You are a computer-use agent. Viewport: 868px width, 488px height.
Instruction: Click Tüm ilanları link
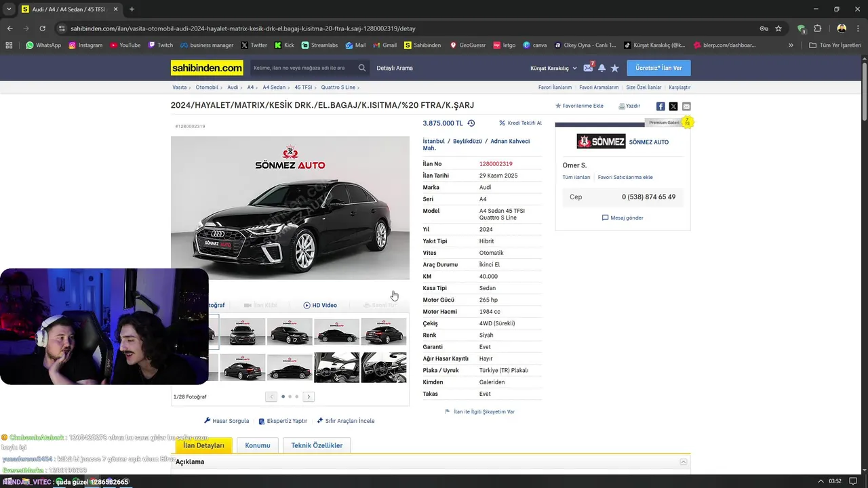click(x=576, y=177)
